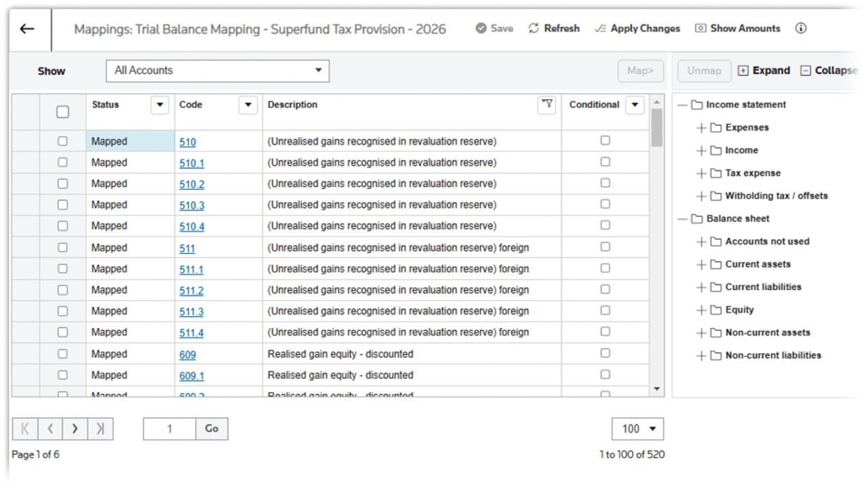Select the row checkbox for code 510
The image size is (868, 488).
point(62,141)
